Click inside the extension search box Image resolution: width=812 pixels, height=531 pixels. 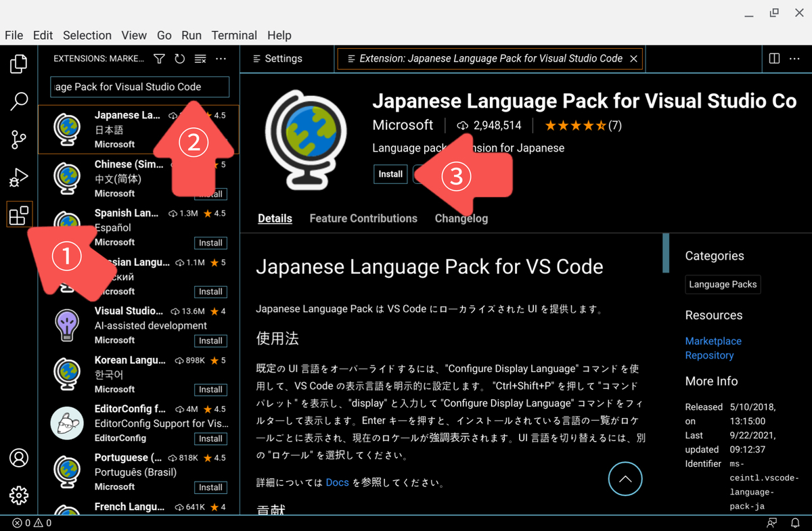tap(139, 87)
